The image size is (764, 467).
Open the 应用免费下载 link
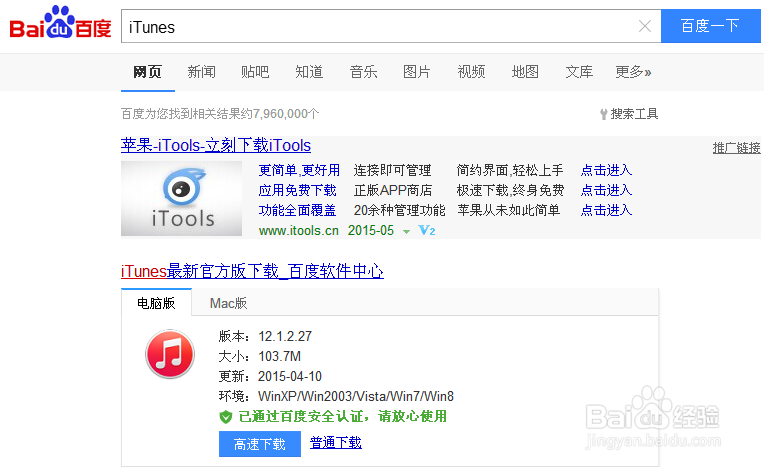click(297, 190)
